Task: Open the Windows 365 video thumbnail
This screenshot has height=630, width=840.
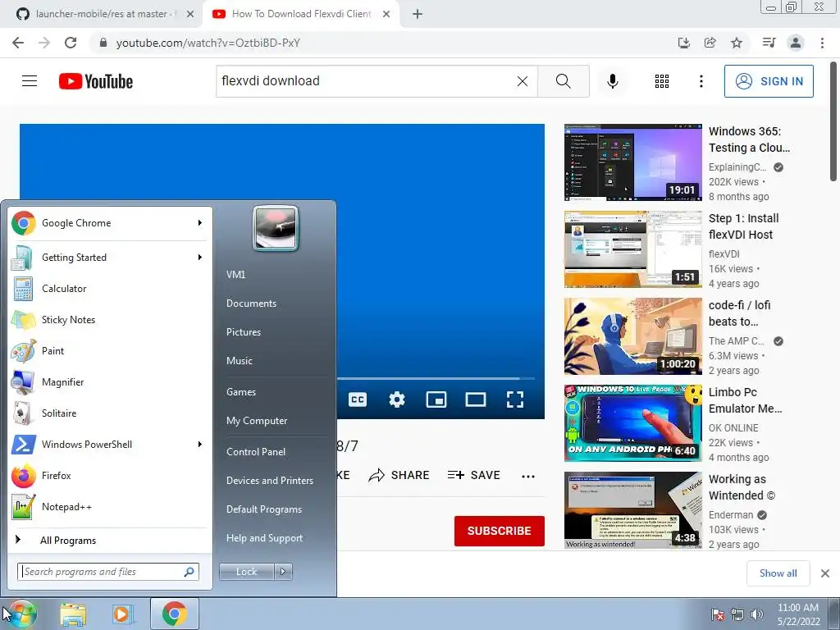Action: pos(632,162)
